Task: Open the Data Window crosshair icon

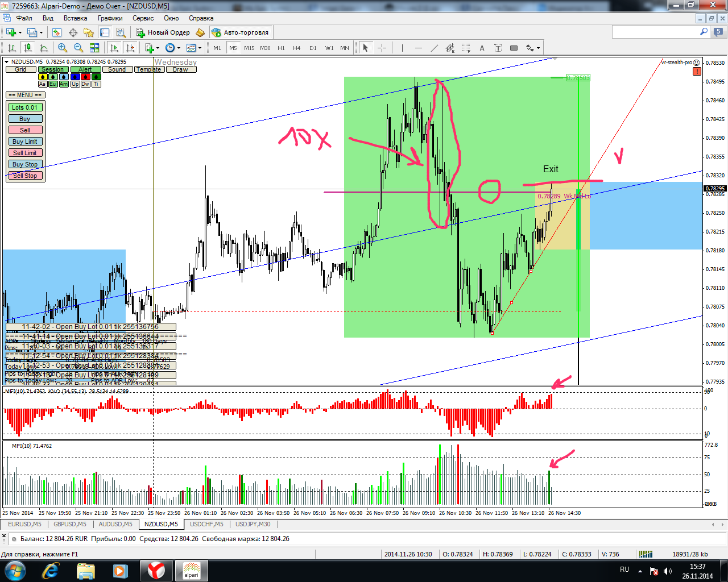Action: pos(73,32)
